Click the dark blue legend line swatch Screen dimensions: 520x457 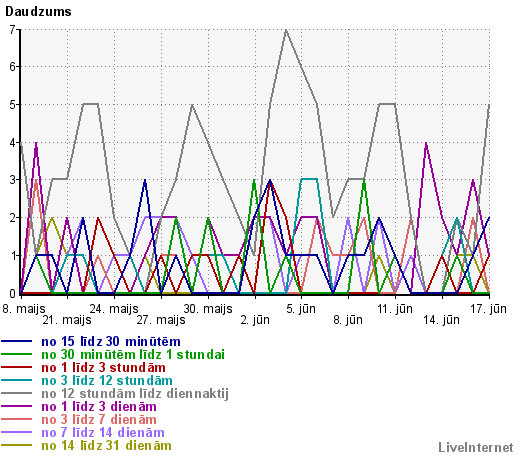17,341
